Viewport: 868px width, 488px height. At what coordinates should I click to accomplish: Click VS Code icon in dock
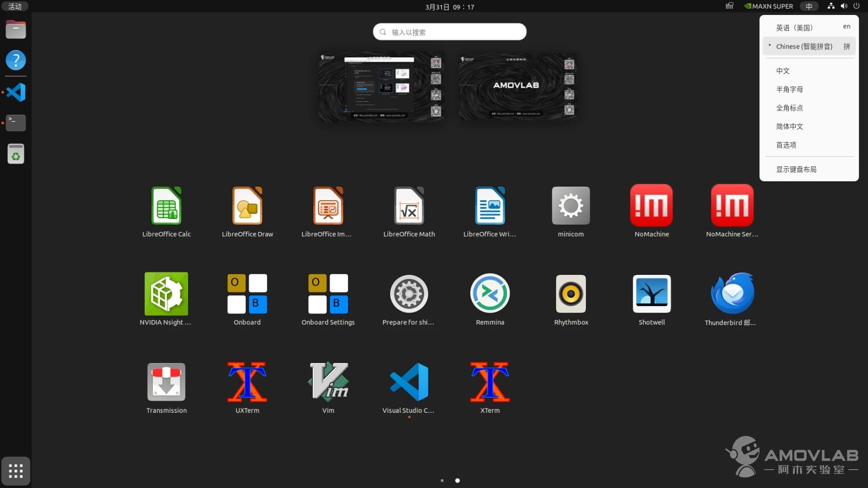pyautogui.click(x=15, y=92)
